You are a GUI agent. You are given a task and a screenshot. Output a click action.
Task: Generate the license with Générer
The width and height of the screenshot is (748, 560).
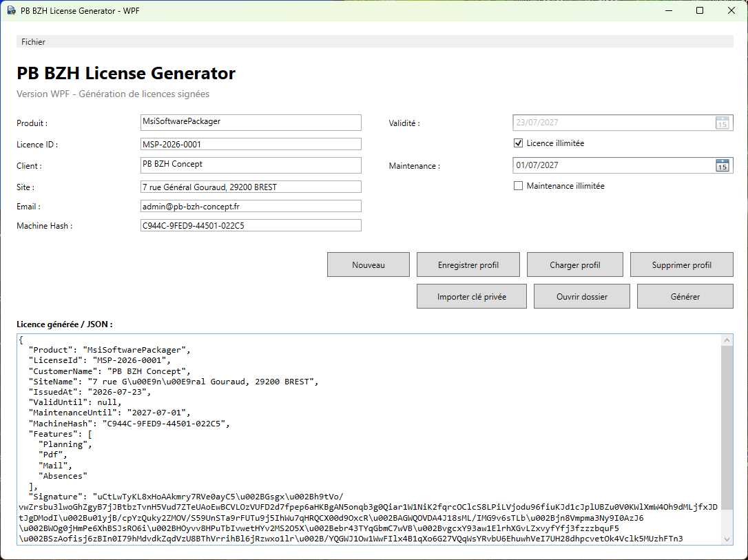[x=685, y=296]
